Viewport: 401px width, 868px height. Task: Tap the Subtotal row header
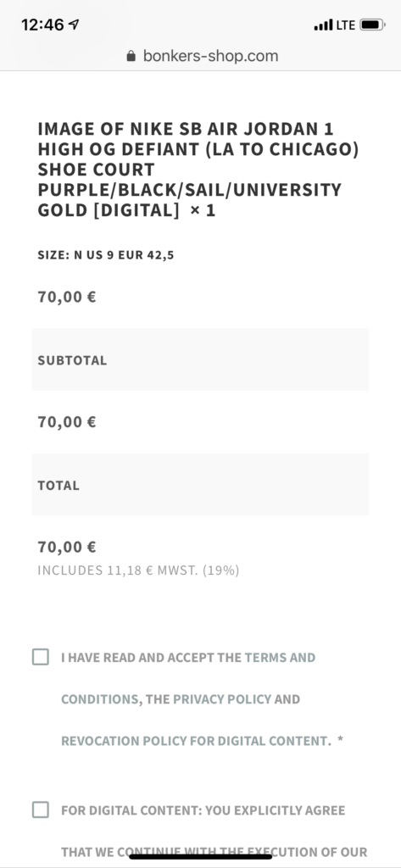pyautogui.click(x=200, y=359)
